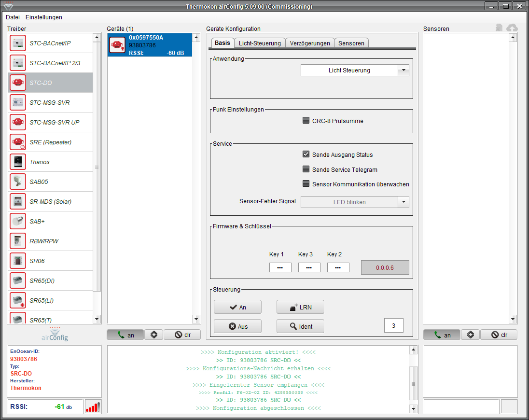Choose the SAB05 driver icon
This screenshot has height=420, width=529.
pyautogui.click(x=18, y=182)
